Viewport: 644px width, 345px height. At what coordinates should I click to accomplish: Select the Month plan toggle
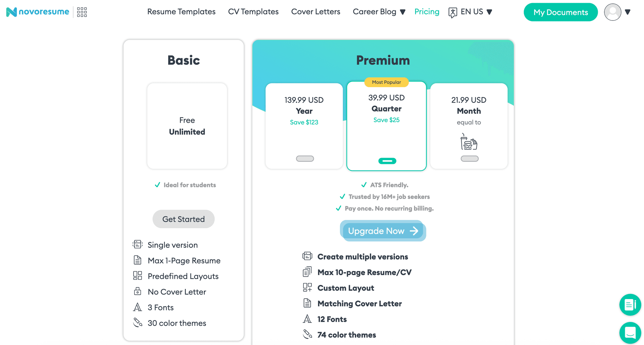469,159
